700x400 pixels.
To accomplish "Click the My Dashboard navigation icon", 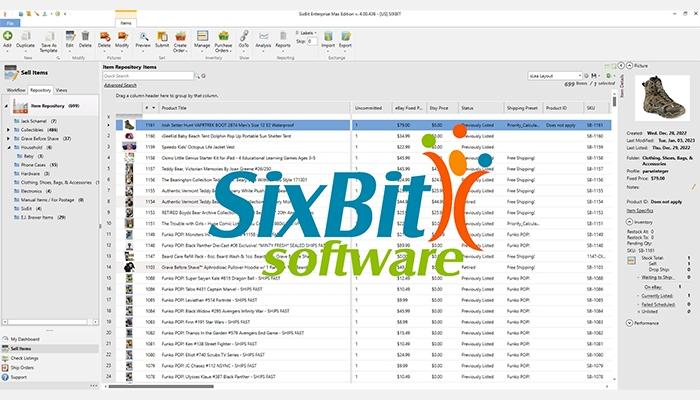I will tap(5, 339).
